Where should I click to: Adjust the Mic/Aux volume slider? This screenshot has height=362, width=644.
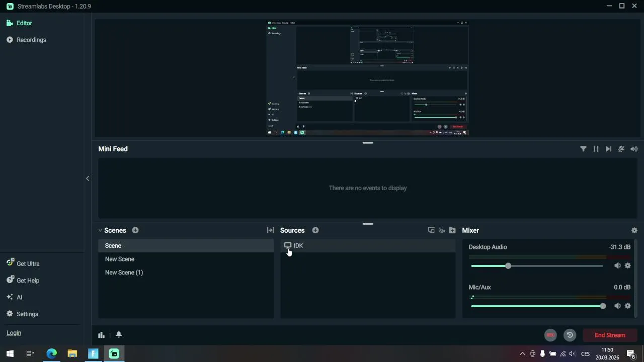coord(537,306)
